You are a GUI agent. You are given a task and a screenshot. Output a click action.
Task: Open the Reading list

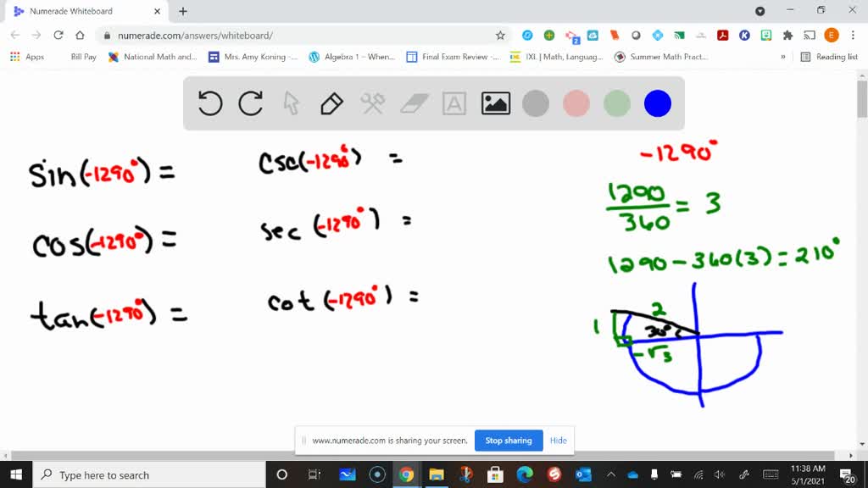831,57
